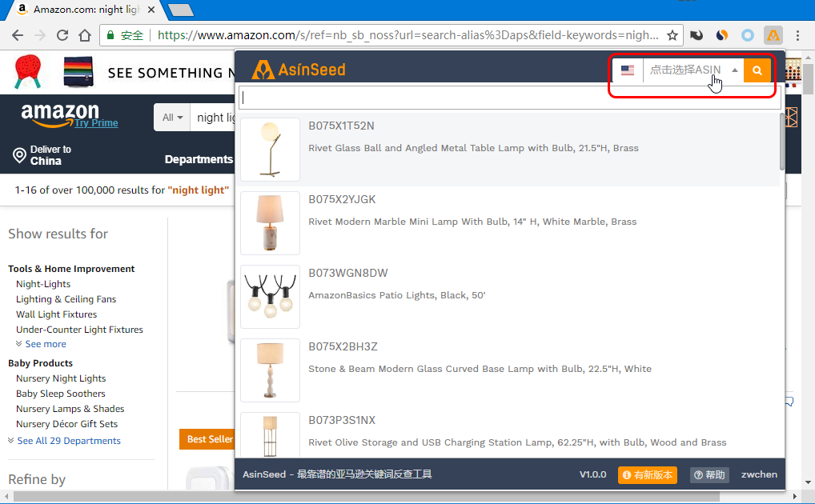Open Nursery Lamps & Shades category
Viewport: 815px width, 504px height.
(x=70, y=408)
